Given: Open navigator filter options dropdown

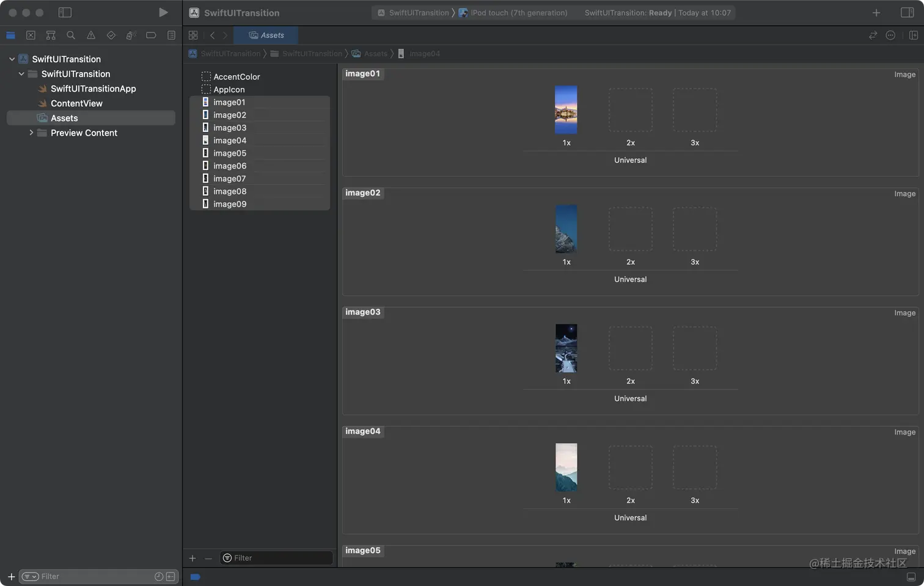Looking at the screenshot, I should (31, 576).
